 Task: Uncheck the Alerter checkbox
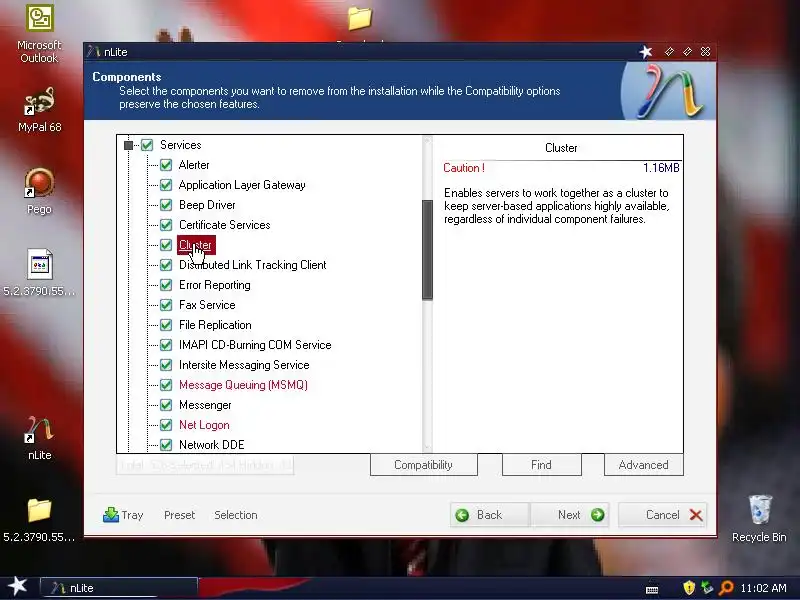(166, 165)
